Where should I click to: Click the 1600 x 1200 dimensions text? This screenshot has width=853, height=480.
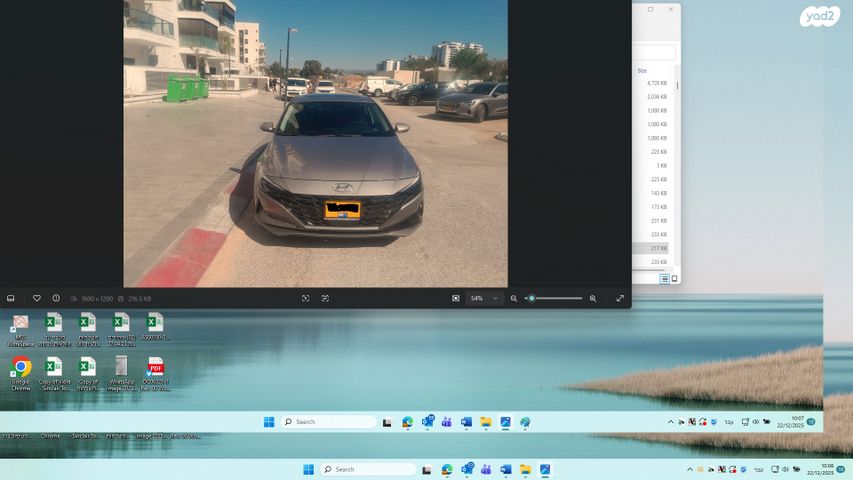[97, 299]
